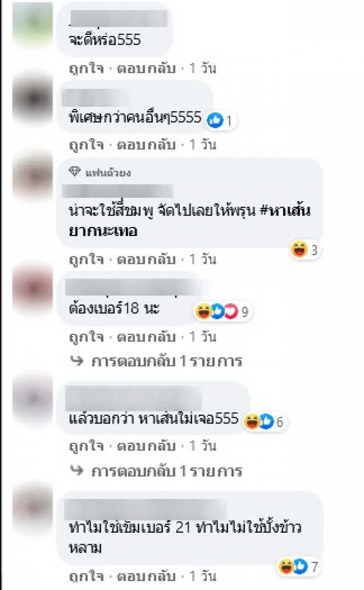Image resolution: width=364 pixels, height=590 pixels.
Task: Click reply arrow icon under ต้องเบอร์18 comment
Action: point(76,361)
